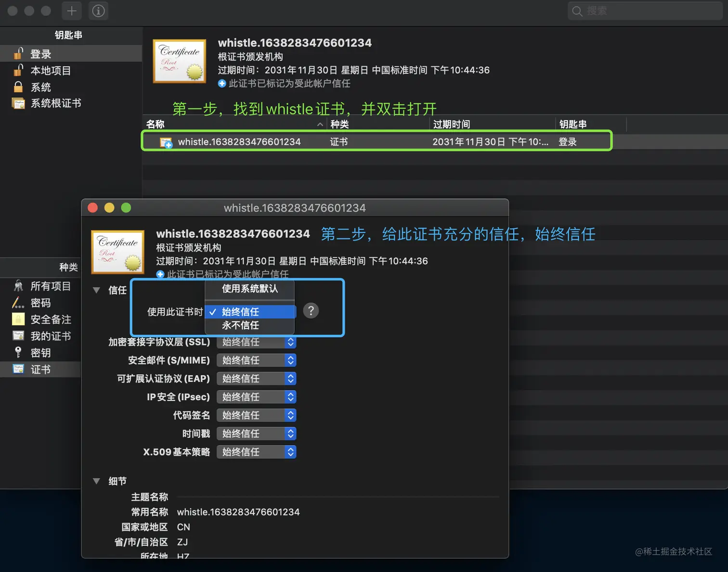Choose 永不信任 from the popup menu
Screen dimensions: 728x572
click(249, 325)
